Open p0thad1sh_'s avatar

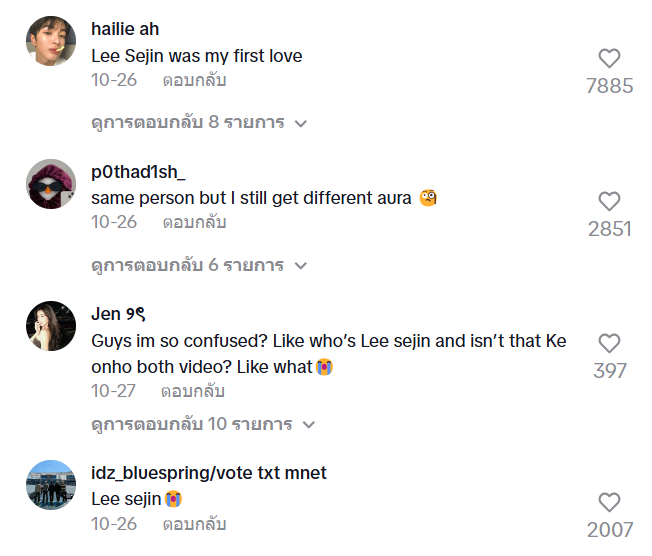tap(50, 184)
